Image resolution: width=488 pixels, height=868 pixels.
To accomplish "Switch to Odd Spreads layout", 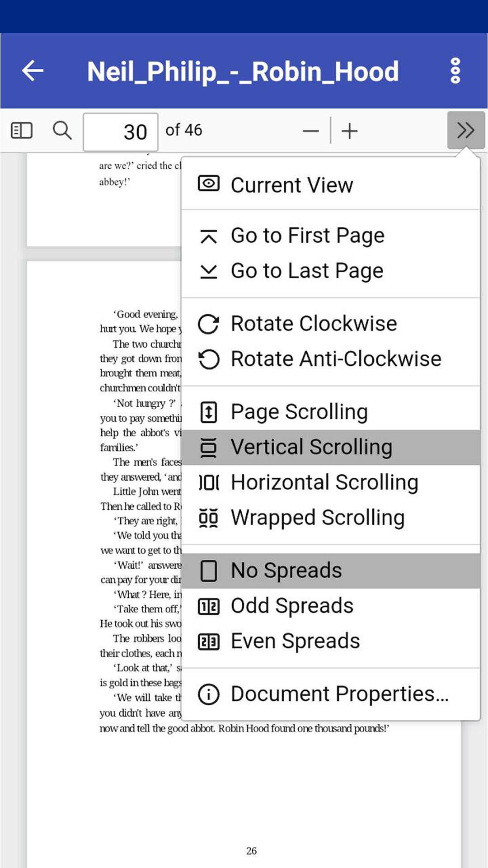I will tap(331, 606).
